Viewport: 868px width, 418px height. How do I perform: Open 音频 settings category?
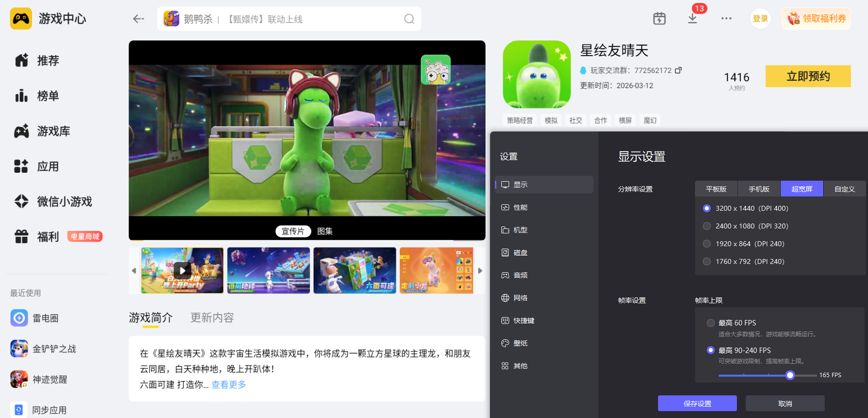544,275
